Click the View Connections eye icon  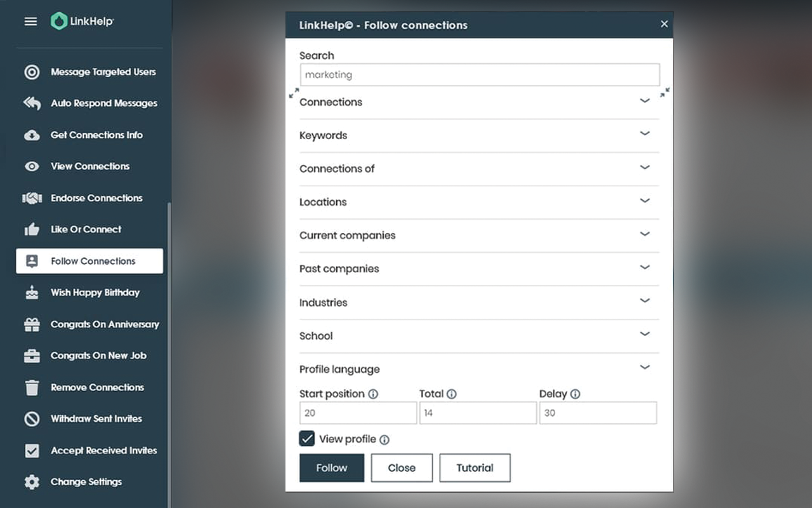click(x=32, y=166)
